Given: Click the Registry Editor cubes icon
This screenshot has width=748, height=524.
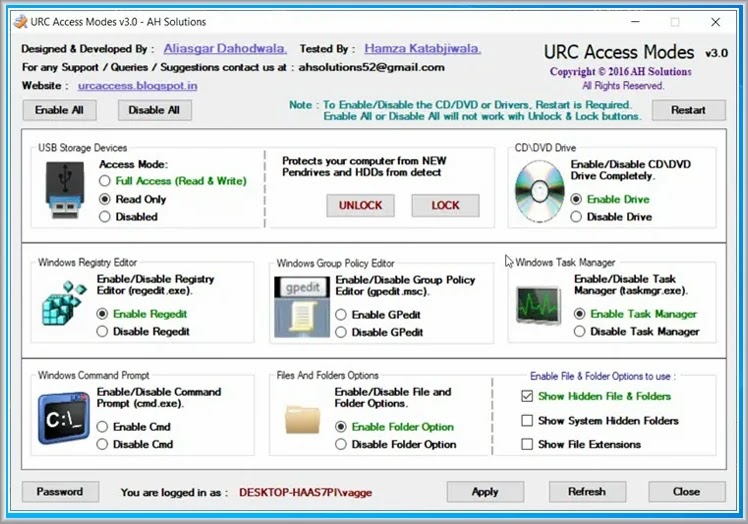Looking at the screenshot, I should 64,304.
